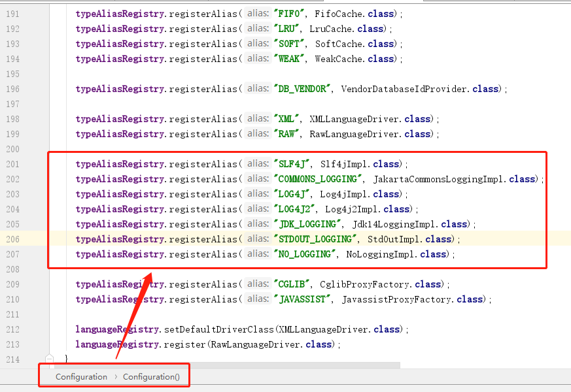This screenshot has width=571, height=392.
Task: Click JakartaCommonsLoggingImpl class reference
Action: click(x=439, y=179)
